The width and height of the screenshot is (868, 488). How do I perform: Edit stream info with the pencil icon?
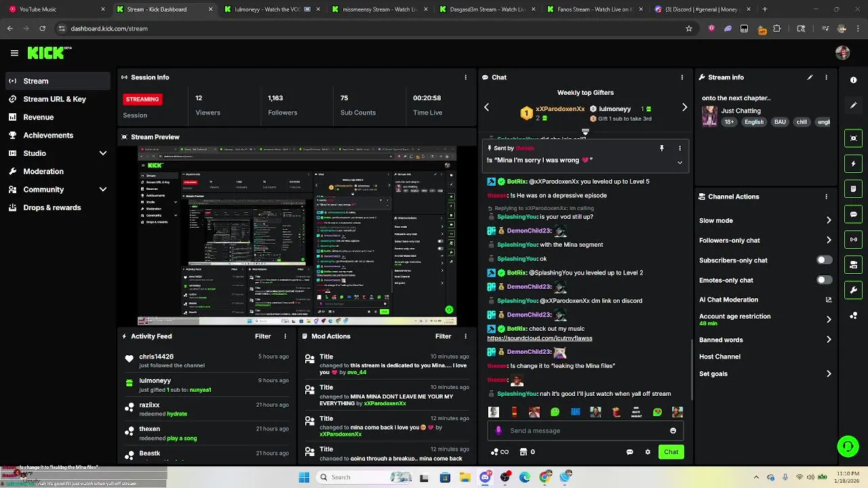pos(810,77)
